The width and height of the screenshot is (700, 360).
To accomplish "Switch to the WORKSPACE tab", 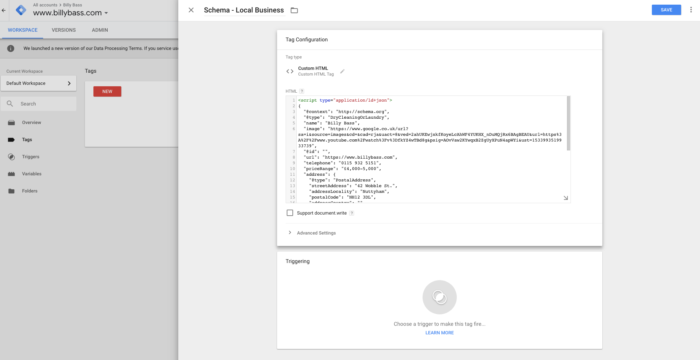I will [x=22, y=30].
